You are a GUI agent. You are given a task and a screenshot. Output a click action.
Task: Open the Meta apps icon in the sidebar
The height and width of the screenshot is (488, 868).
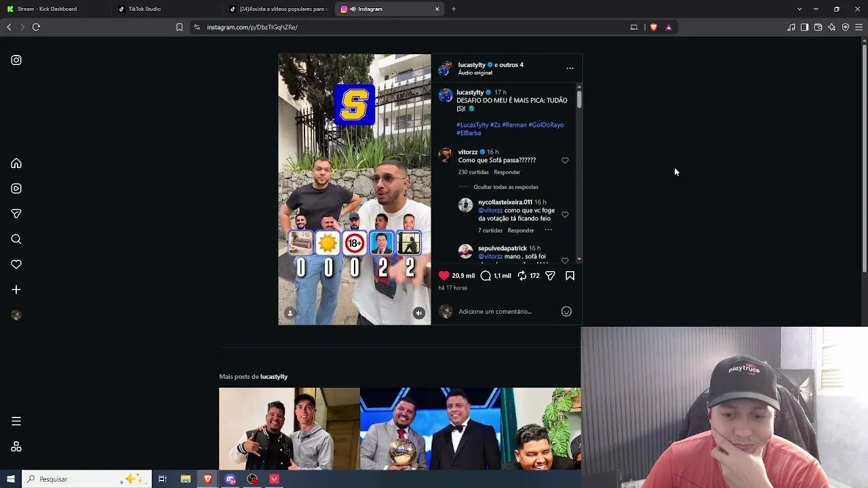(x=16, y=447)
